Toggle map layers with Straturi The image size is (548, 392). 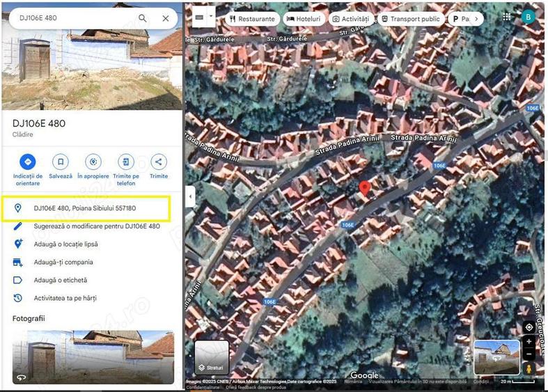tap(212, 357)
